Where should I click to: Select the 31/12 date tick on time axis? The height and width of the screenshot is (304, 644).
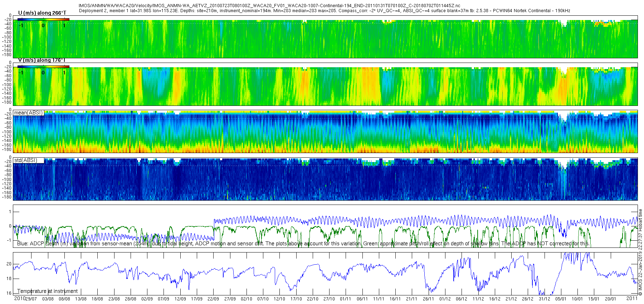pyautogui.click(x=545, y=299)
